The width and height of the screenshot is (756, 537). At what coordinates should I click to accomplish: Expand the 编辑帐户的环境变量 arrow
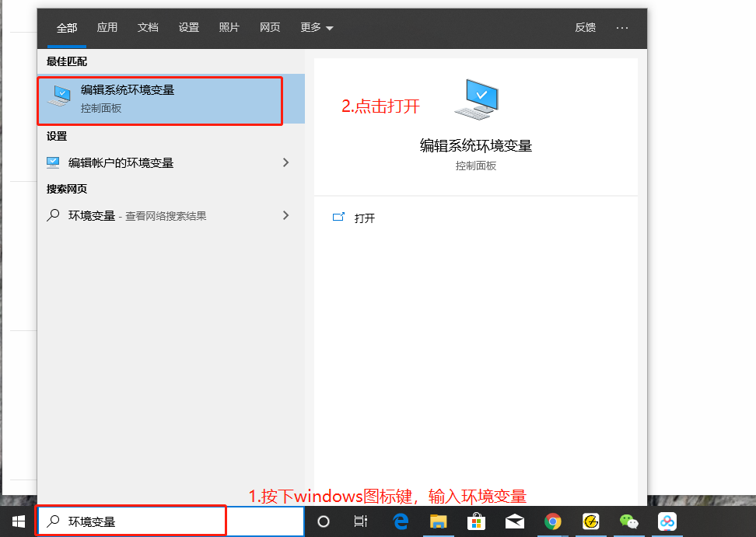[286, 162]
